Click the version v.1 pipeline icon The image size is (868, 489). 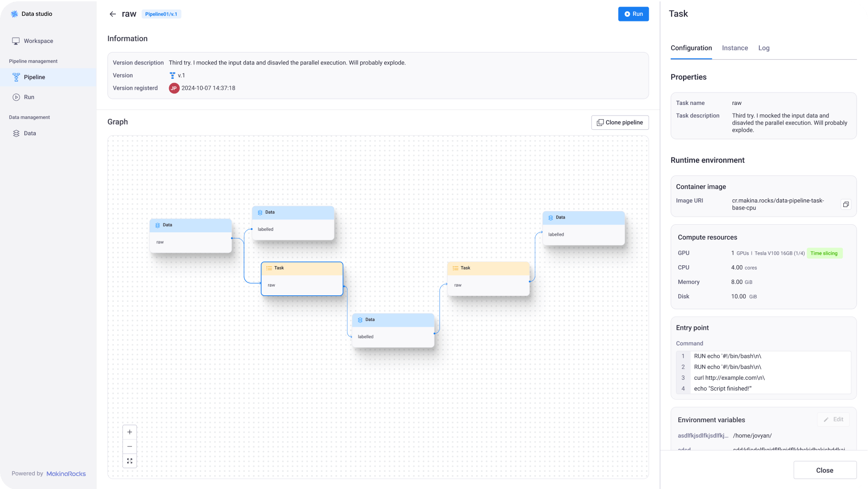(172, 75)
